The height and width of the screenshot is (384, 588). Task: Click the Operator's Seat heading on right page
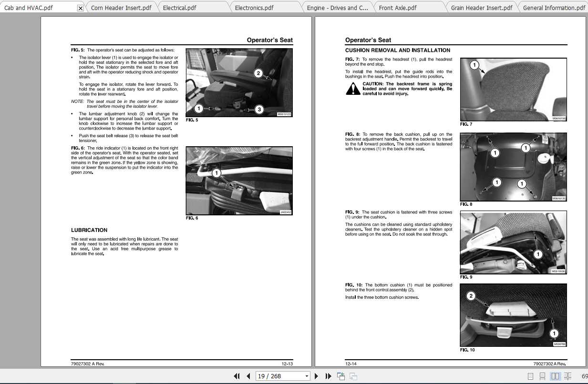coord(368,40)
